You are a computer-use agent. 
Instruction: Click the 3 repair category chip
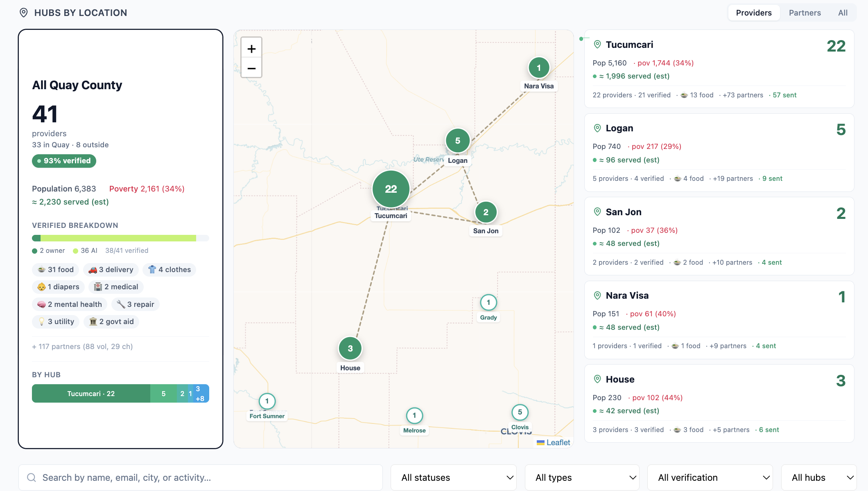136,304
